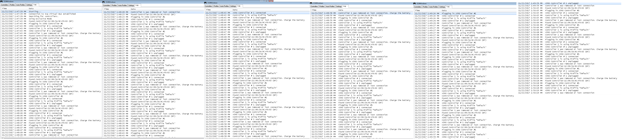Sort by Time column in window logging from 1:49:24

click(427, 11)
